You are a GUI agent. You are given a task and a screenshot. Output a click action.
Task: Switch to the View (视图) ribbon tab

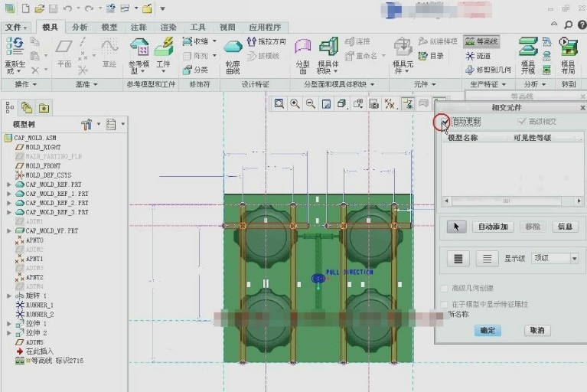point(227,28)
